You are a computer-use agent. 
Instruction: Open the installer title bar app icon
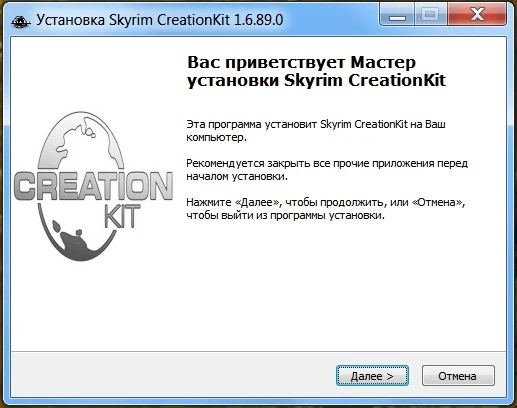click(x=20, y=21)
